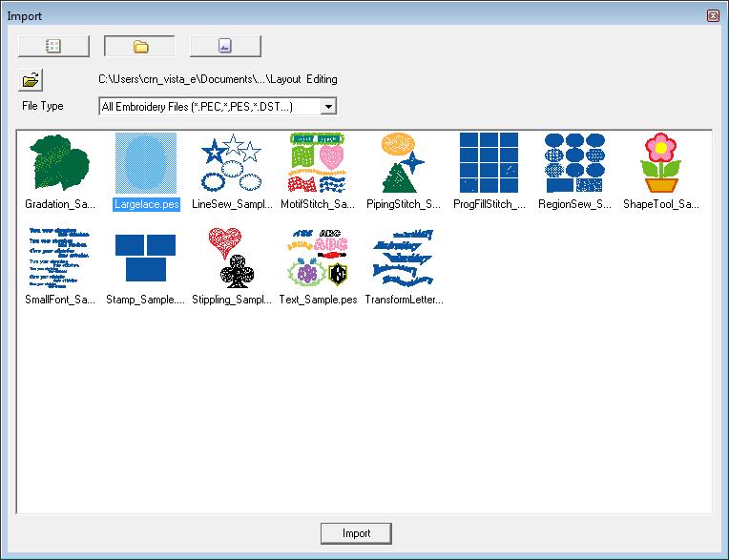
Task: Click the Import button
Action: tap(356, 533)
